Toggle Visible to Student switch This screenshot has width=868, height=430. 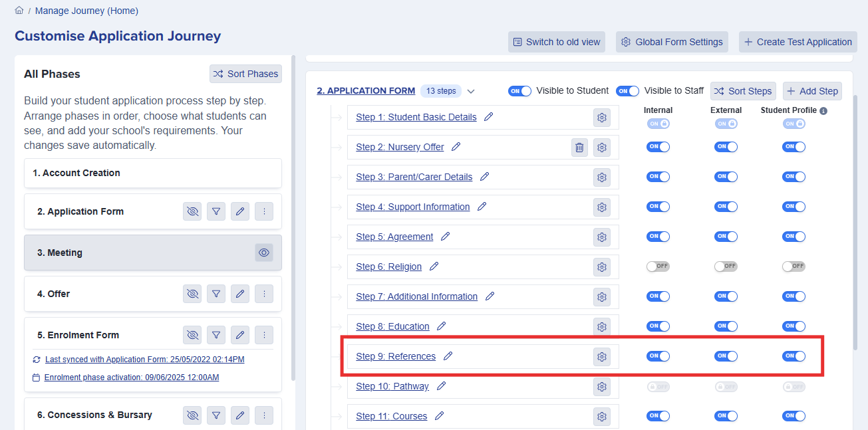(519, 91)
